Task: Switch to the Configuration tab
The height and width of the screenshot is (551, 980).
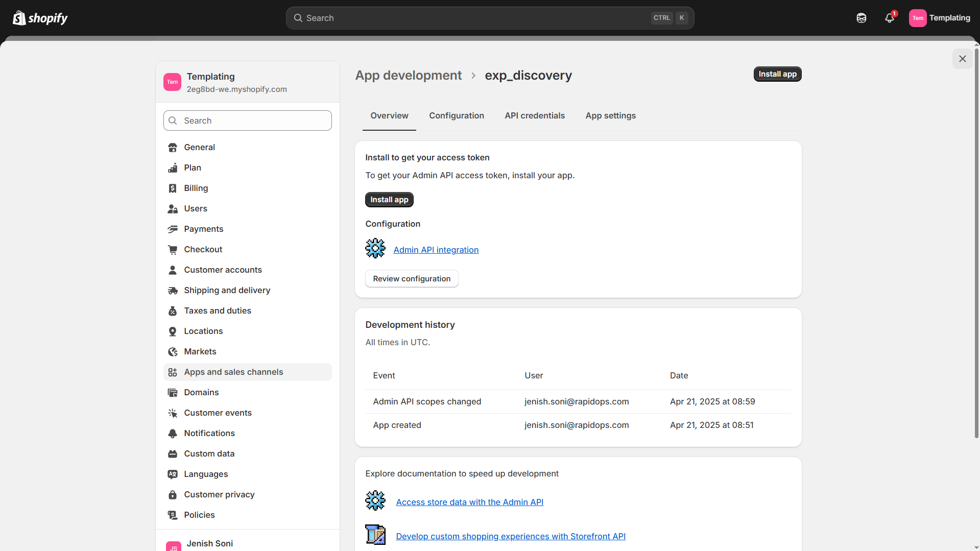Action: click(x=457, y=116)
